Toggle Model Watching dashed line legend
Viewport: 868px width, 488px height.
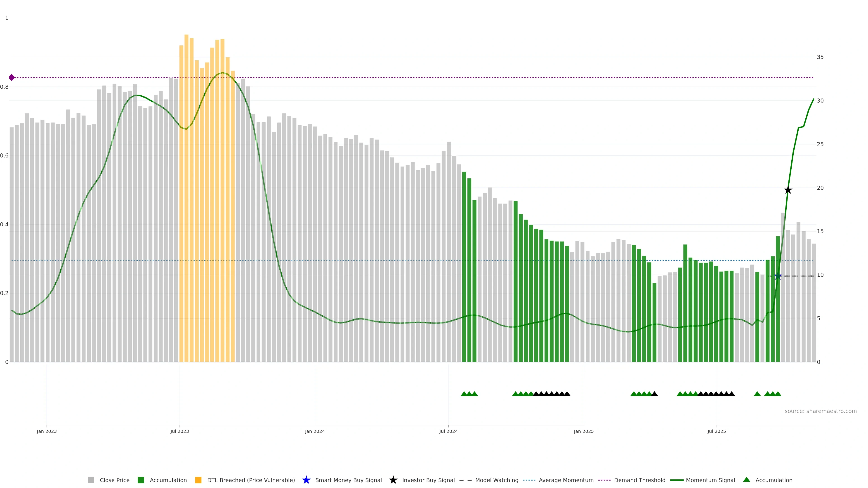pos(465,480)
